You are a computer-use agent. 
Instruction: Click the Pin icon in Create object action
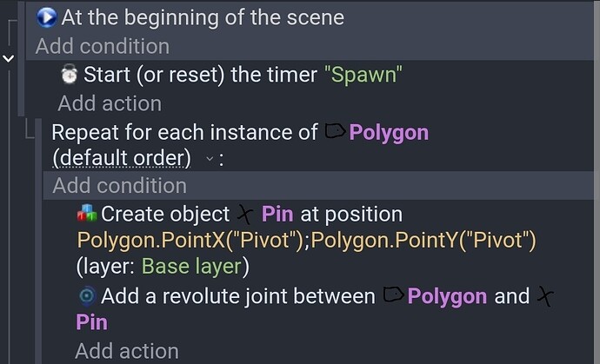coord(244,214)
